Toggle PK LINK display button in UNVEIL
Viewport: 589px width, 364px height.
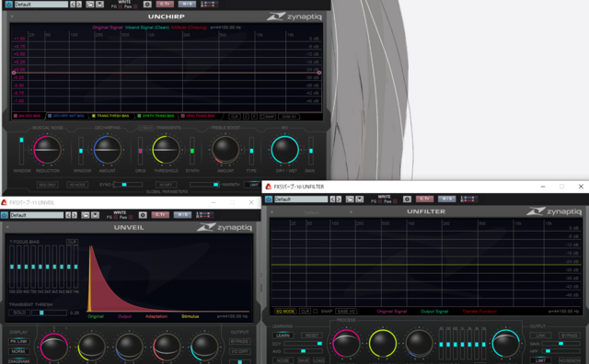pos(18,342)
